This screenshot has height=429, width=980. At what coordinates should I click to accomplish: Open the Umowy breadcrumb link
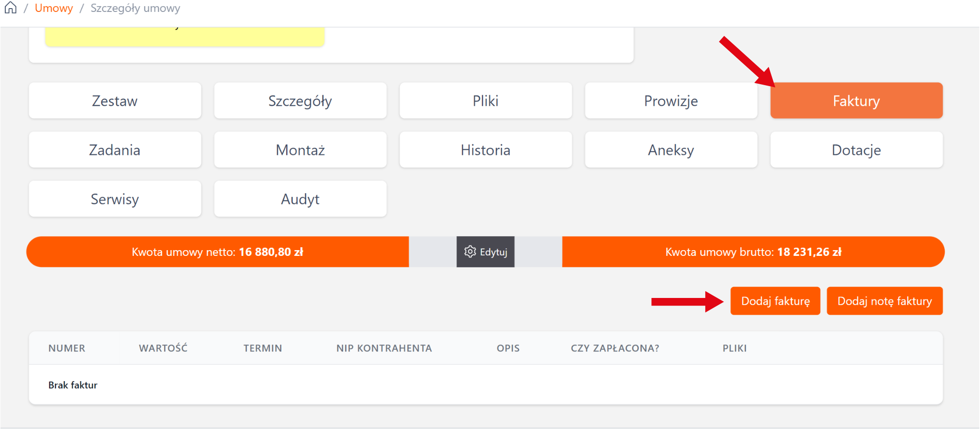pos(54,8)
